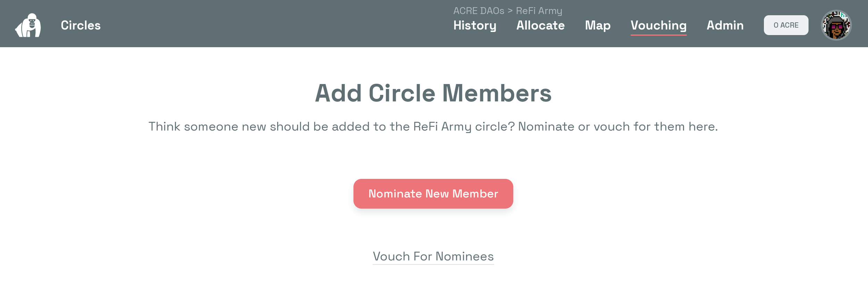Image resolution: width=868 pixels, height=297 pixels.
Task: Go to the History tab
Action: pyautogui.click(x=475, y=25)
